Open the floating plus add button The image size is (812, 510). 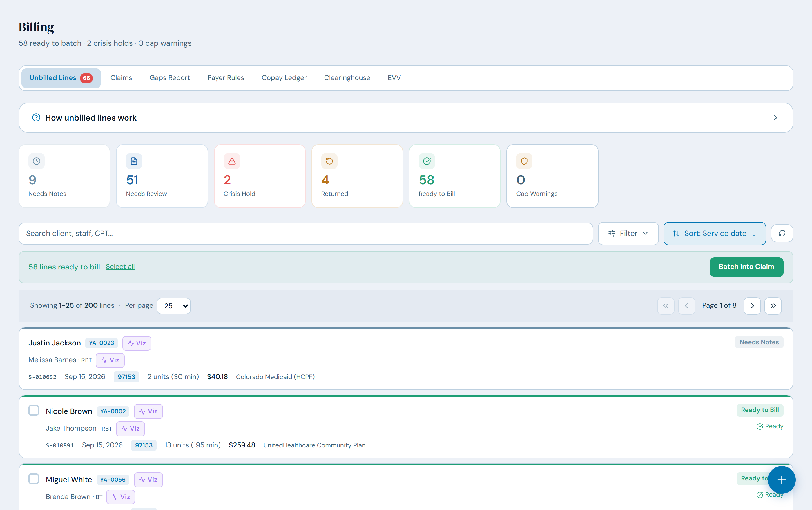coord(781,480)
